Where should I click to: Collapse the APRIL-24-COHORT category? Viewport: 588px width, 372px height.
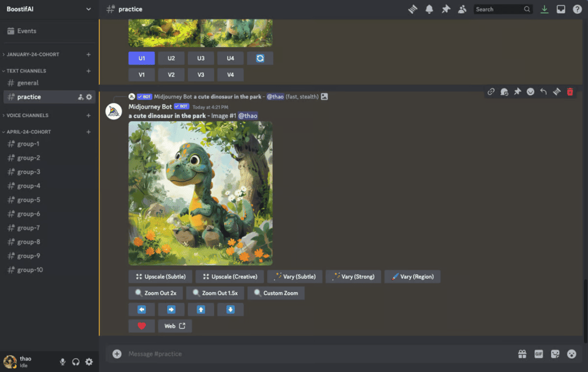(x=29, y=132)
